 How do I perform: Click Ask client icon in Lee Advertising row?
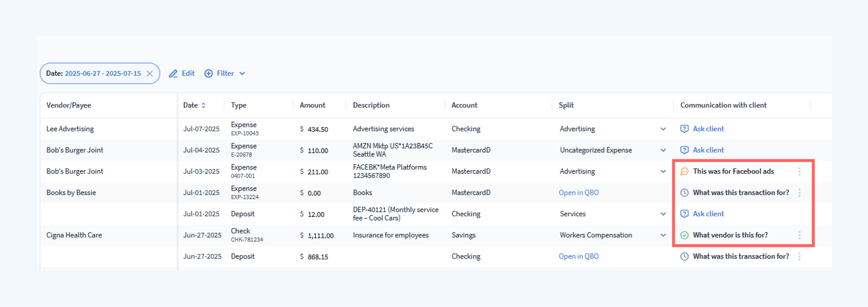684,129
